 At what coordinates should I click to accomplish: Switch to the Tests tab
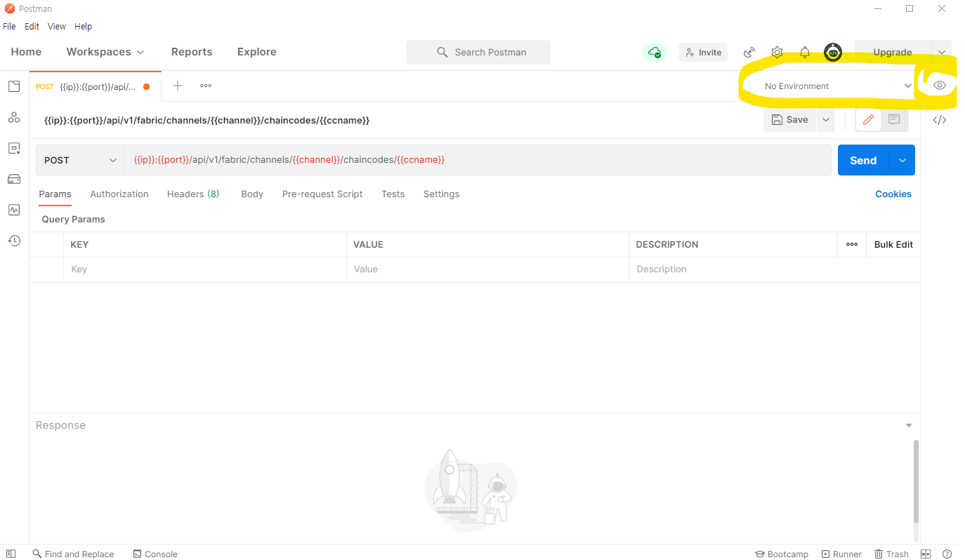click(x=393, y=194)
